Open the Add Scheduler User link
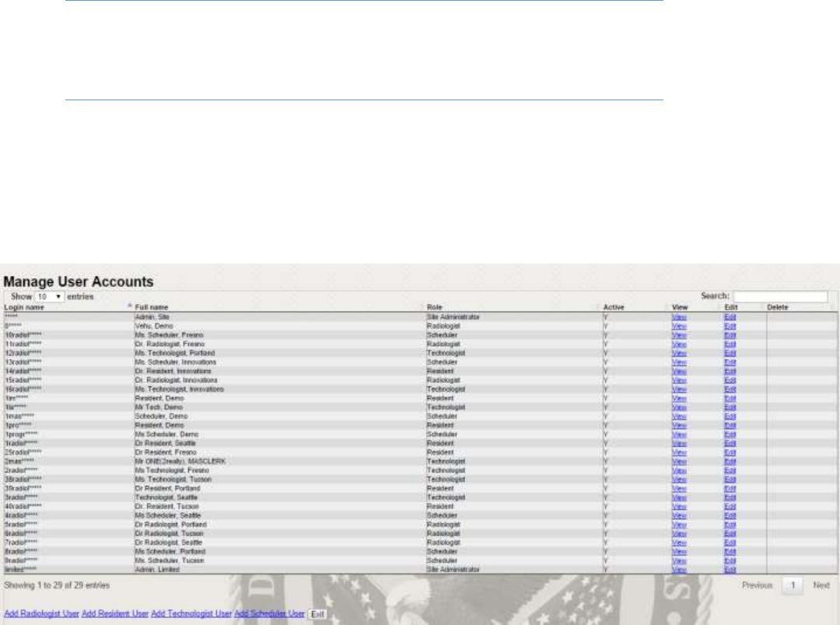 tap(269, 614)
